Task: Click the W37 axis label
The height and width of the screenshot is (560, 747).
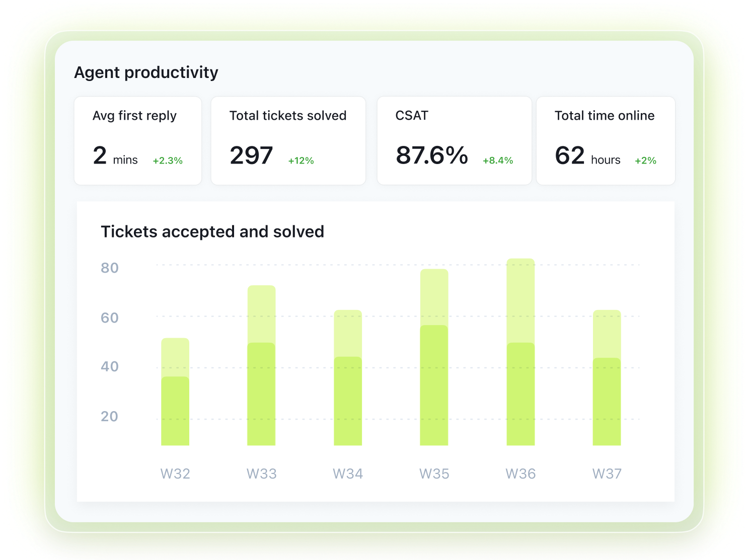Action: click(607, 473)
